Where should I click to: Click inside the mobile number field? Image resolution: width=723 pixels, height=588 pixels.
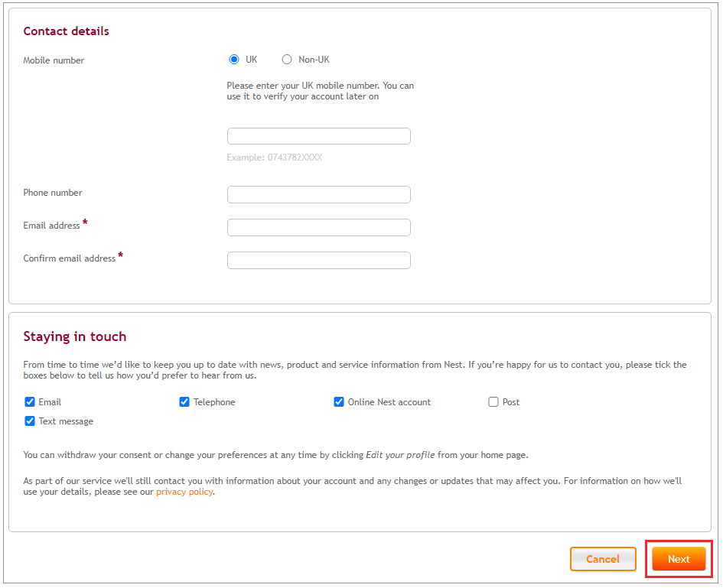pos(318,135)
